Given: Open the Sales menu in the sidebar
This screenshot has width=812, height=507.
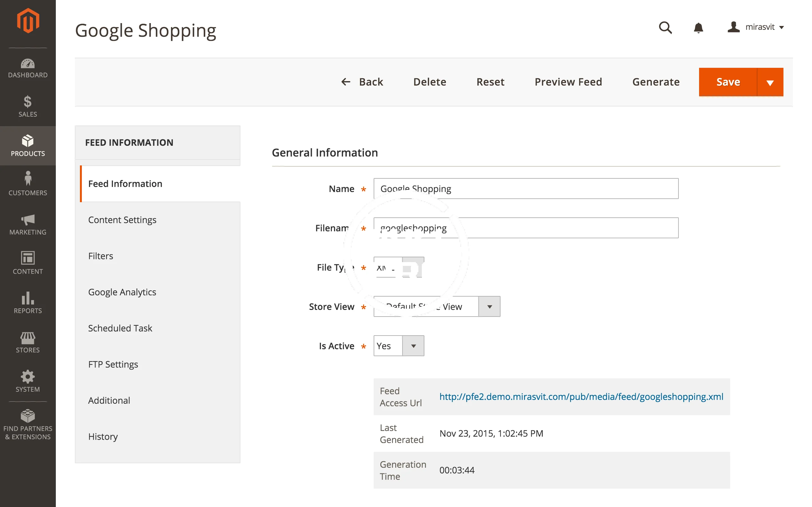Looking at the screenshot, I should [x=28, y=106].
